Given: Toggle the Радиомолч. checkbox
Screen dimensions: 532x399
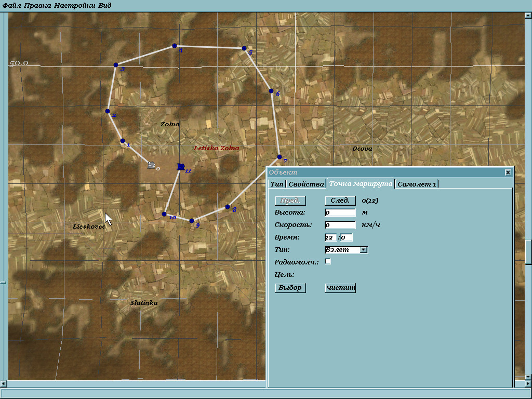Looking at the screenshot, I should tap(328, 262).
